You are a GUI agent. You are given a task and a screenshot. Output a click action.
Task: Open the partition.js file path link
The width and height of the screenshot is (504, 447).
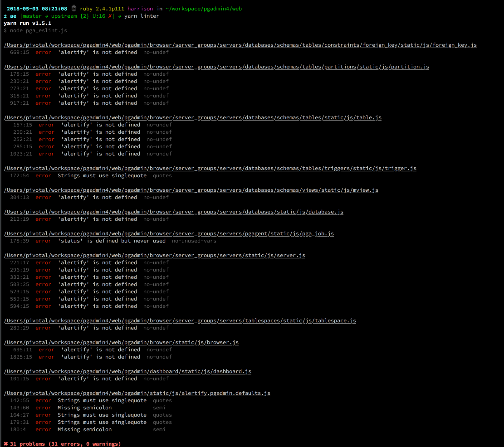coord(216,67)
